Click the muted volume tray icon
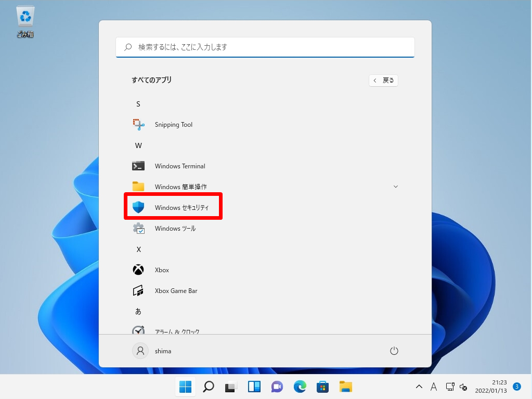 463,387
